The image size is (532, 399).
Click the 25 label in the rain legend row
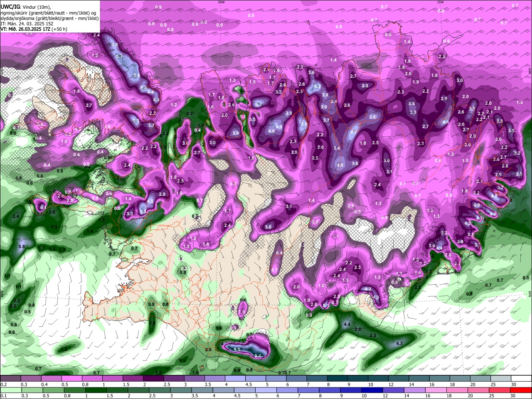pos(491,396)
